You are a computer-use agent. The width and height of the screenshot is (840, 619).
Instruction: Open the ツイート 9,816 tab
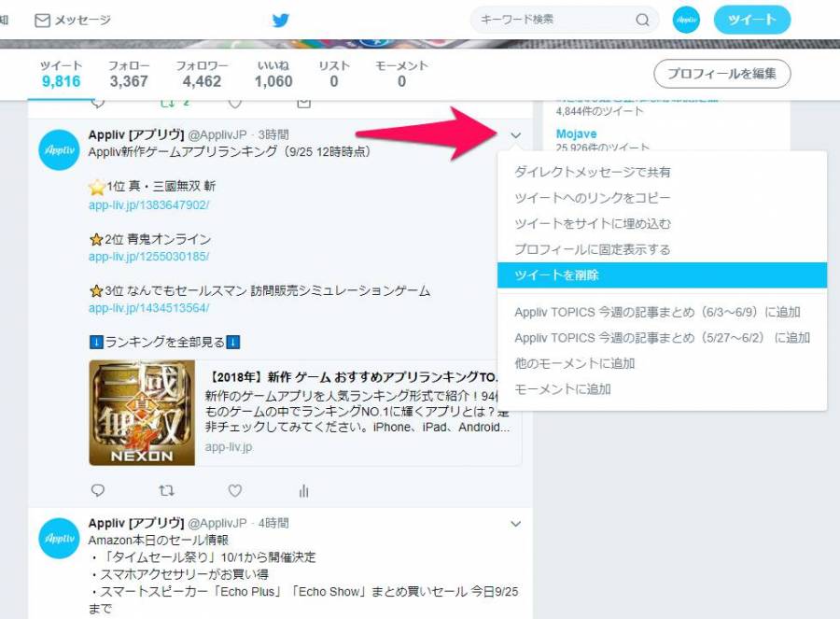tap(61, 74)
